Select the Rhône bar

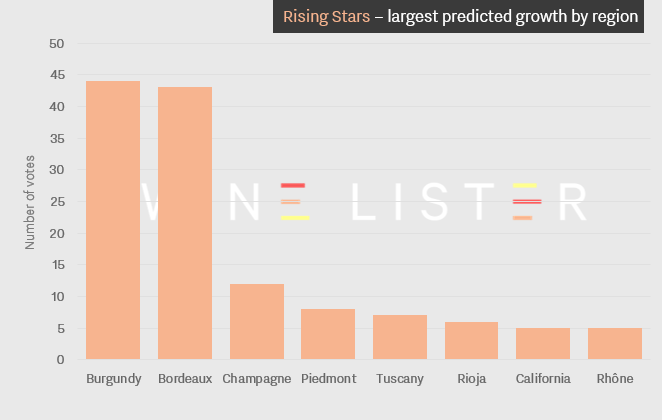coord(615,344)
